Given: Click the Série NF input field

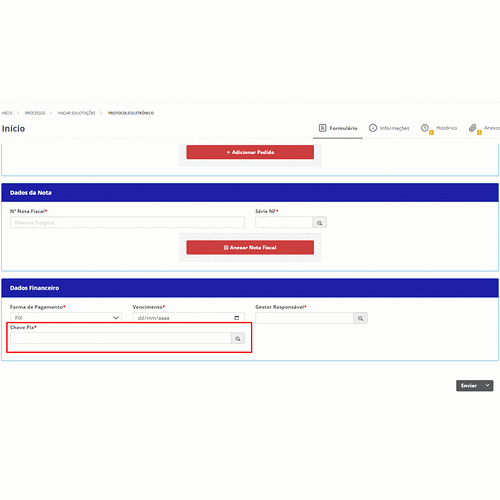Looking at the screenshot, I should 284,222.
